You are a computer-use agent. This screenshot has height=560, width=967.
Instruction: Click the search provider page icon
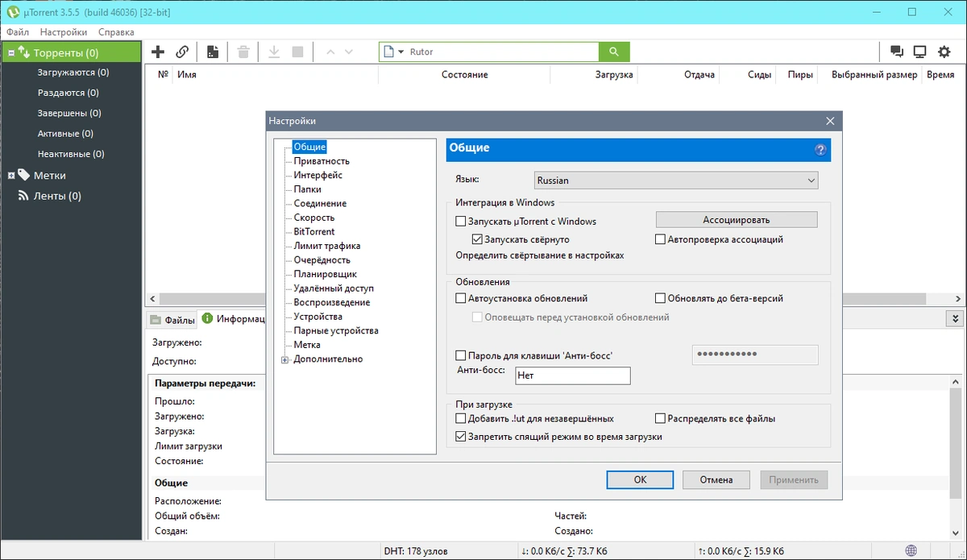[389, 52]
